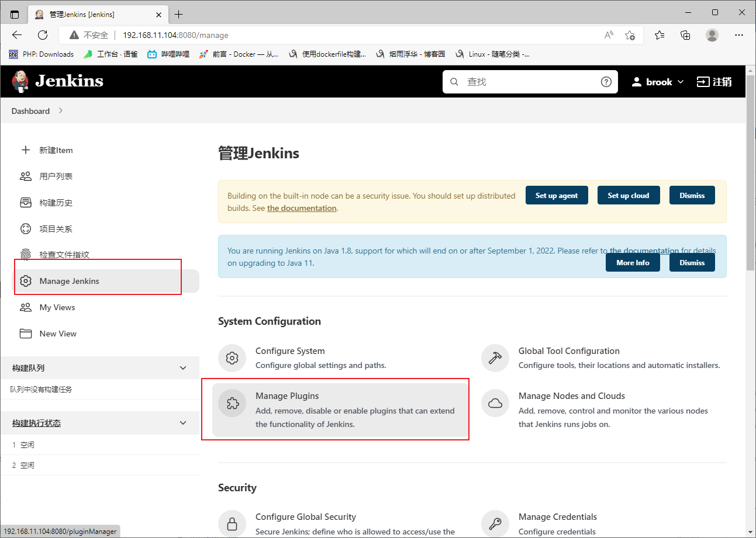Image resolution: width=756 pixels, height=538 pixels.
Task: Open the documentation link in yellow warning
Action: [302, 208]
